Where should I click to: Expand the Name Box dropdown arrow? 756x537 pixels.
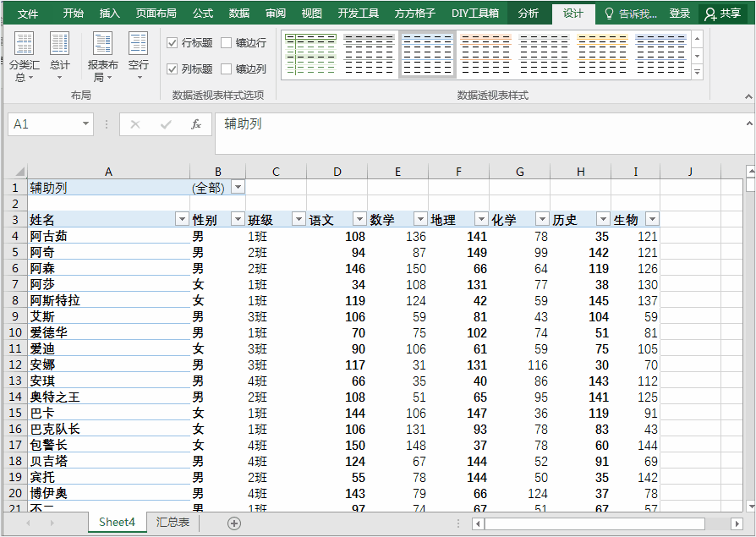(x=85, y=123)
